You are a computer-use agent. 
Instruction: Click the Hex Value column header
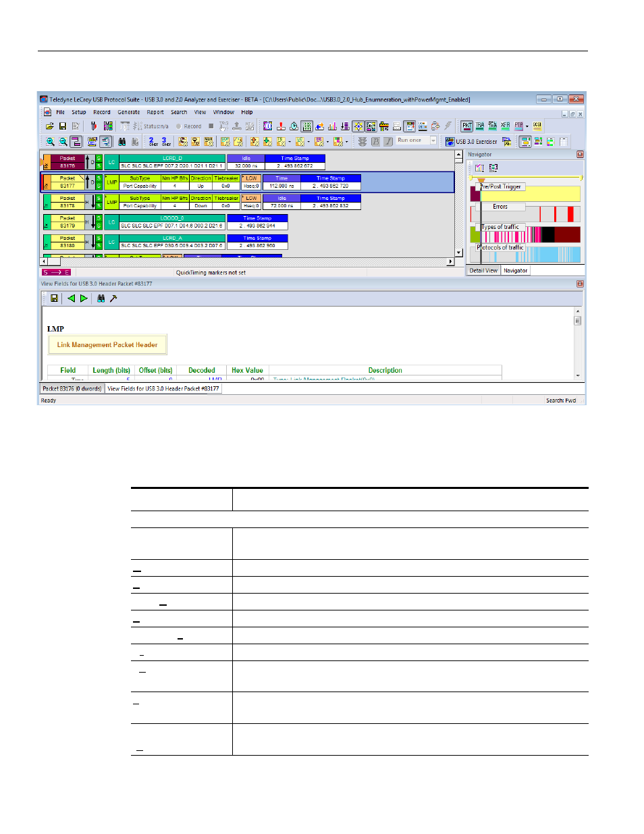247,370
